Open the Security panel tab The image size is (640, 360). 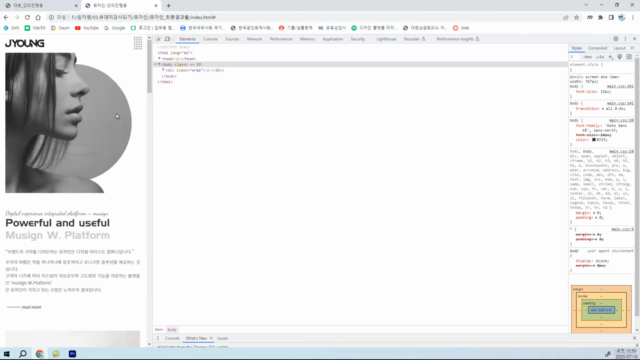tap(358, 39)
